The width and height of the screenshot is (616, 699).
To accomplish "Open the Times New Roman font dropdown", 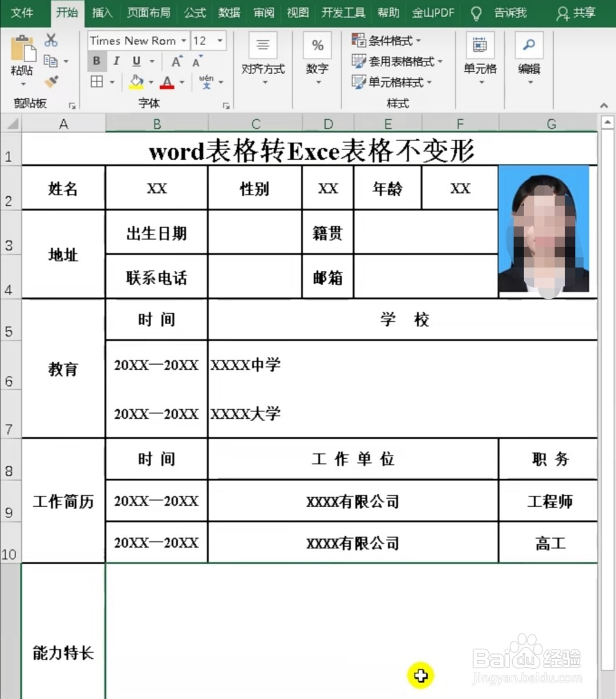I will coord(183,41).
